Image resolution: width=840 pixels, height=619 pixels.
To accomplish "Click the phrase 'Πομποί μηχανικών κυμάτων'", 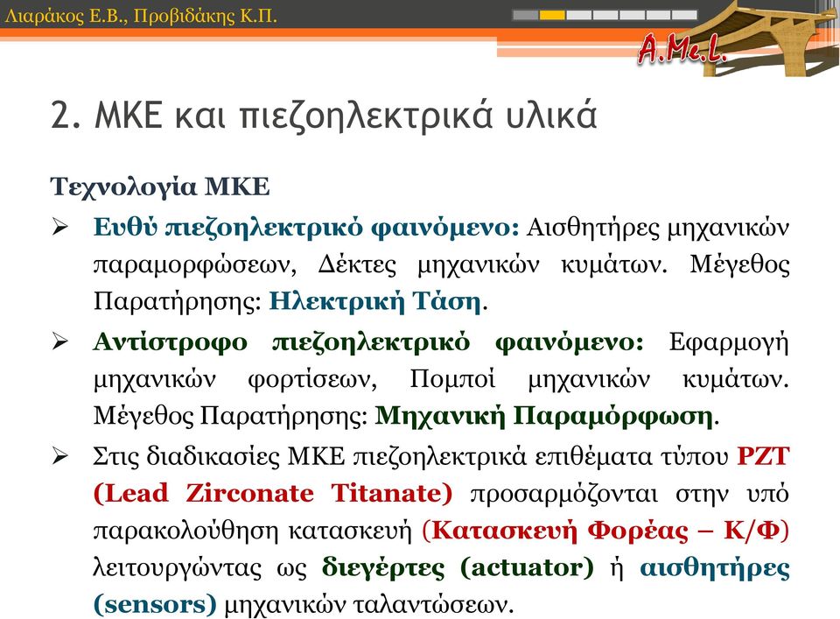I will click(598, 379).
